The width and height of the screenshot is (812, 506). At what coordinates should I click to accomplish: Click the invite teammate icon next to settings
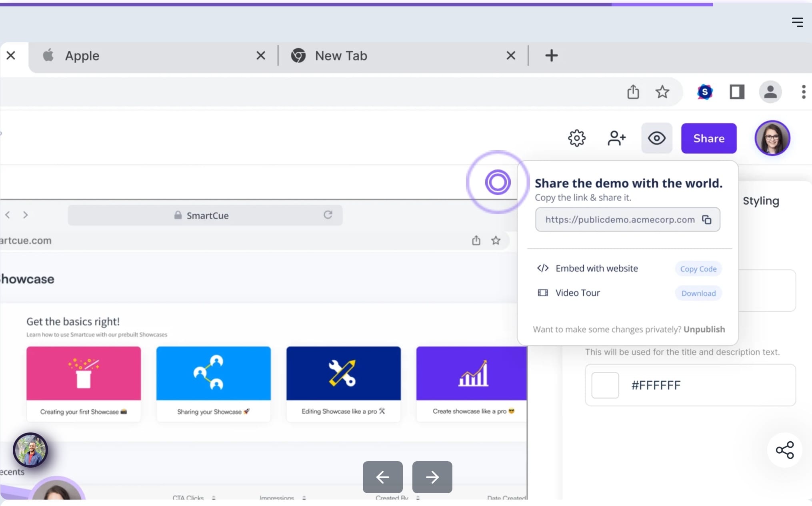pos(616,138)
